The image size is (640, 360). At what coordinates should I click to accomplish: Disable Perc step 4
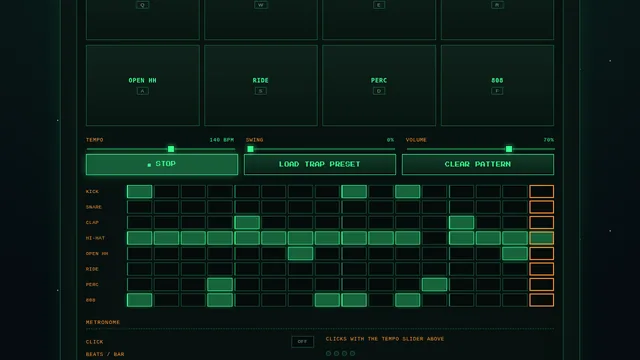coord(220,284)
